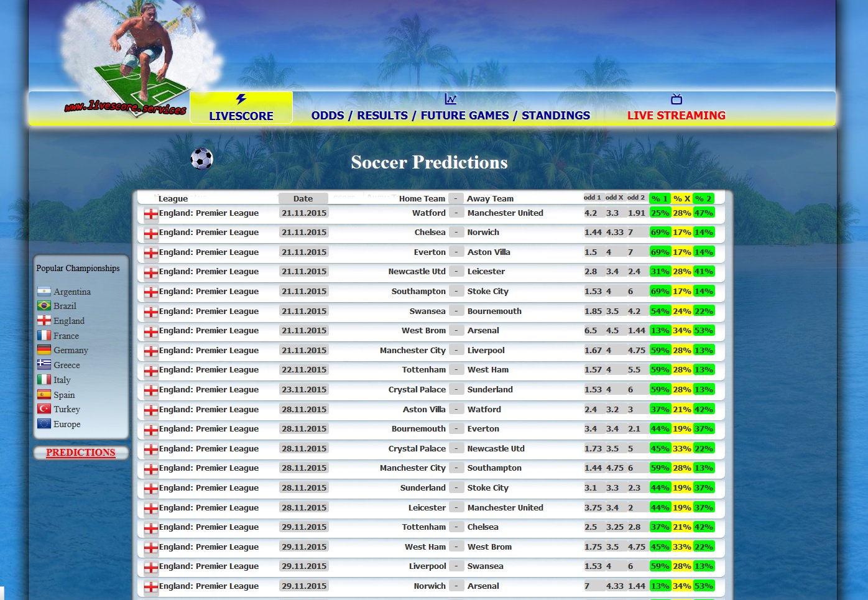Click away team Stoke City facing Southampton
This screenshot has width=868, height=600.
pyautogui.click(x=488, y=292)
